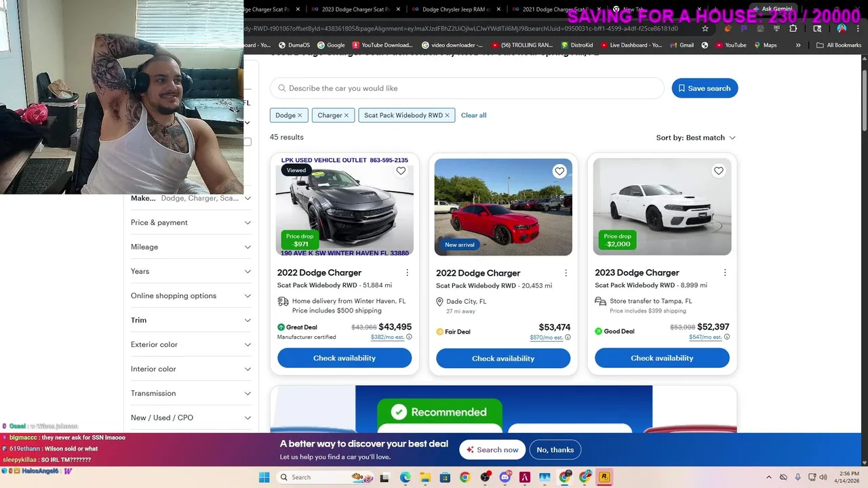Open the taskbar clock showing 2:56 PM
Viewport: 868px width, 488px height.
tap(848, 477)
